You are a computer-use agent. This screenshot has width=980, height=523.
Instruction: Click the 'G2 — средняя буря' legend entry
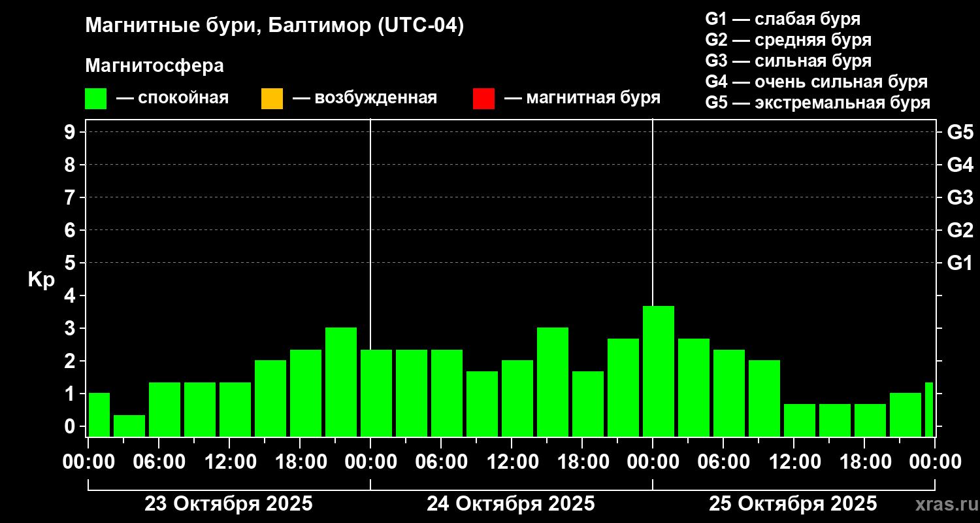(789, 40)
